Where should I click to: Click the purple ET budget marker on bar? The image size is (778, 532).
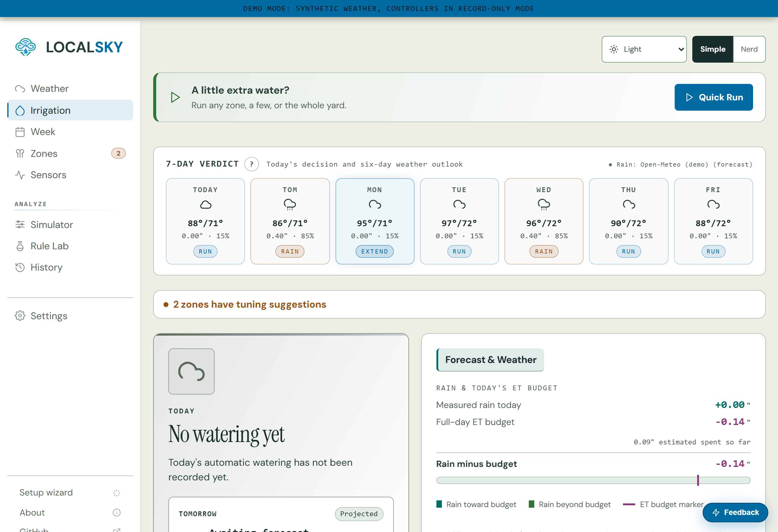point(698,480)
